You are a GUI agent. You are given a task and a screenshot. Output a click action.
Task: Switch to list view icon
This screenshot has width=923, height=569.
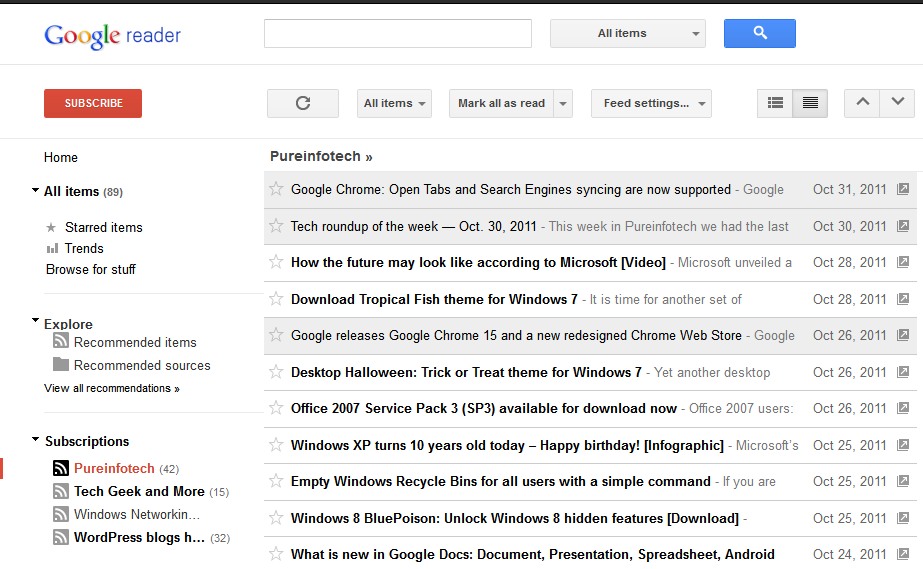pos(775,103)
